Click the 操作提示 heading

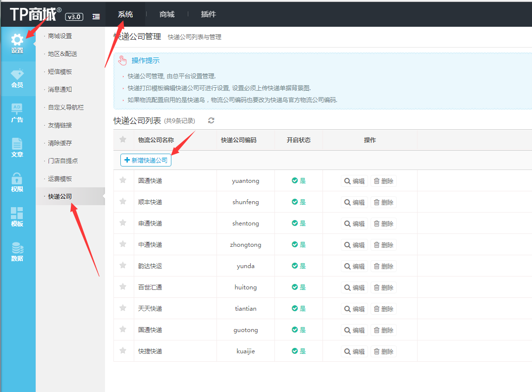click(x=145, y=60)
